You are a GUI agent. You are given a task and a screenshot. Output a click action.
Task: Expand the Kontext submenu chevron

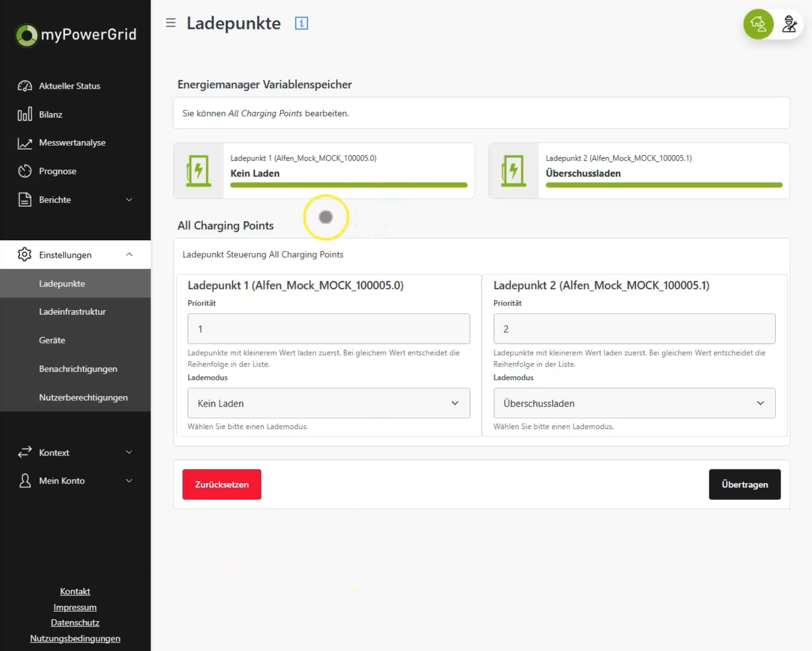click(129, 452)
